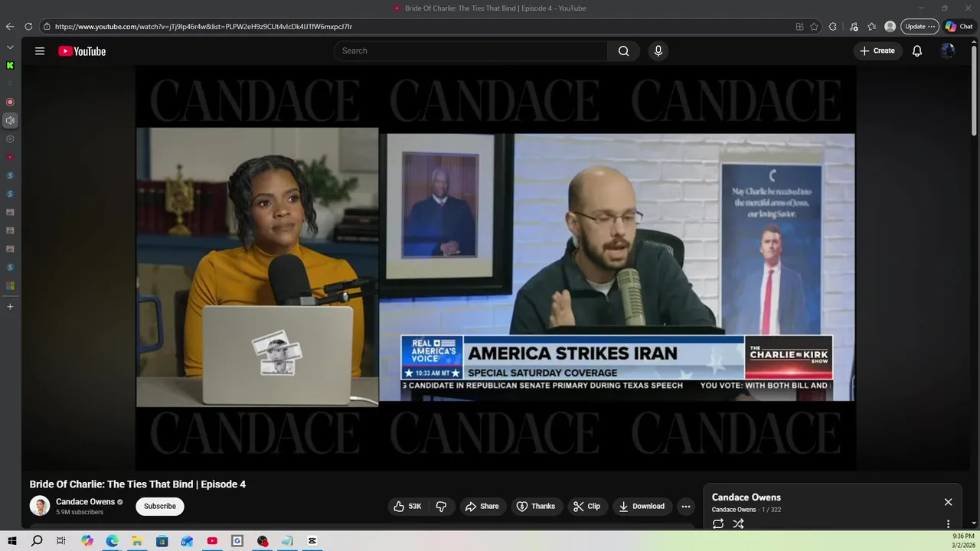Open YouTube notifications bell
This screenshot has height=551, width=980.
pyautogui.click(x=916, y=51)
